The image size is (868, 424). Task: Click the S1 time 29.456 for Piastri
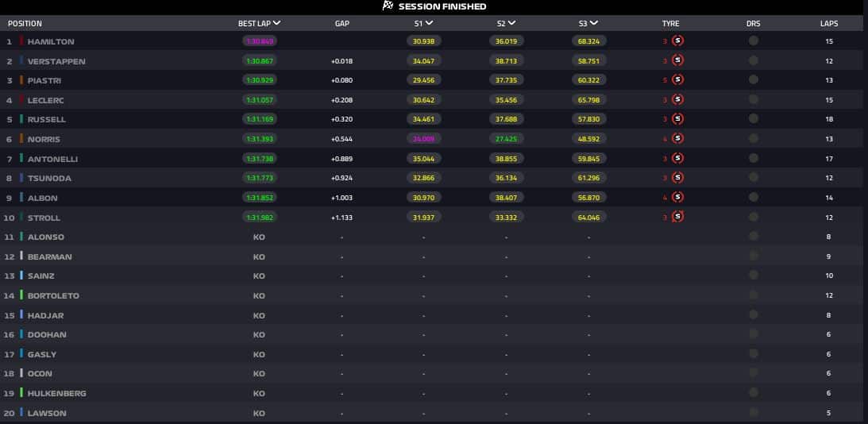tap(423, 80)
